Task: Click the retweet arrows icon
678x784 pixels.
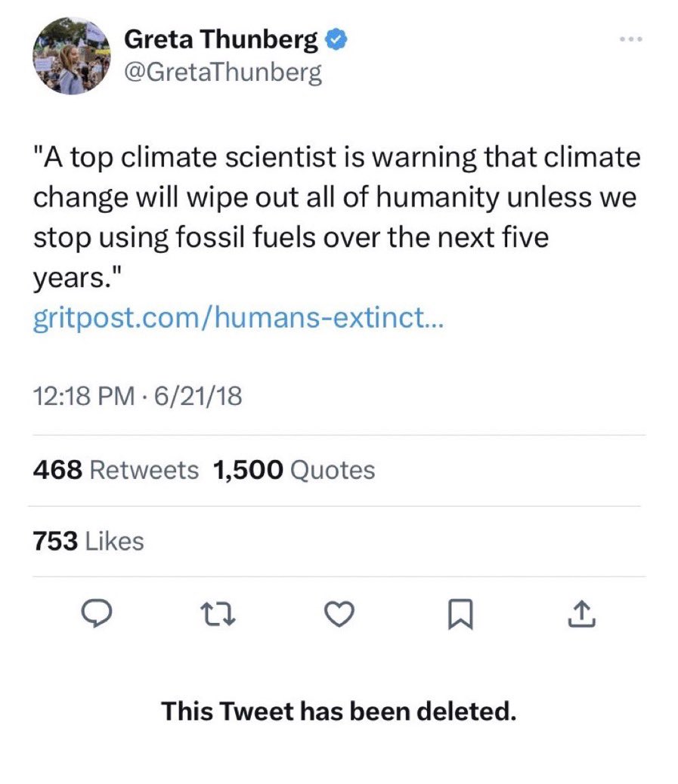Action: coord(218,615)
